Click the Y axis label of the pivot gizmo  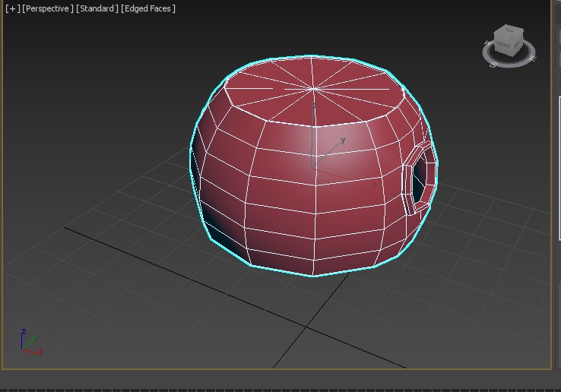tap(344, 140)
